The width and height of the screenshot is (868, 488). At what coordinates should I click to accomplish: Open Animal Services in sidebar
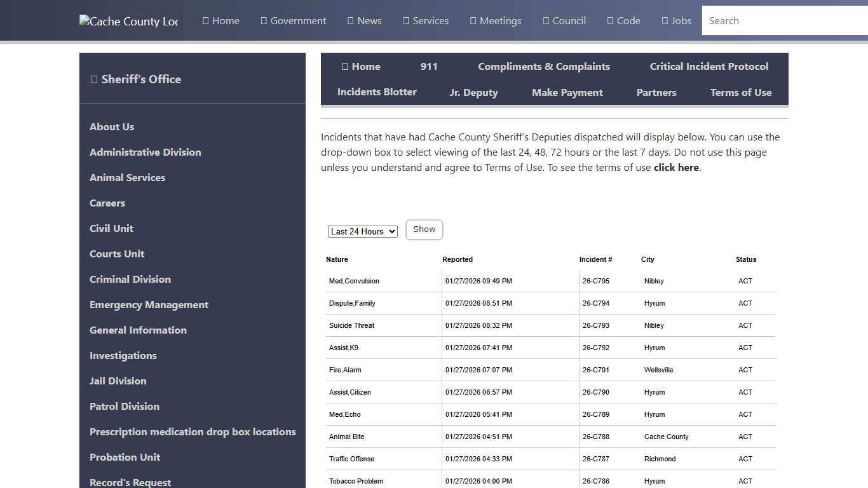pos(127,178)
